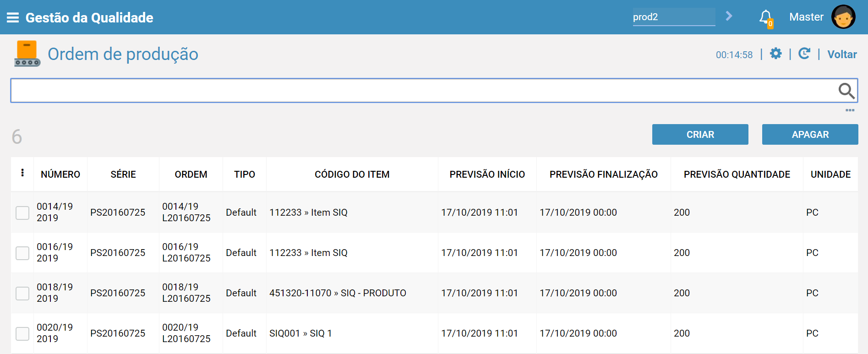Click the Master username label

[x=806, y=17]
